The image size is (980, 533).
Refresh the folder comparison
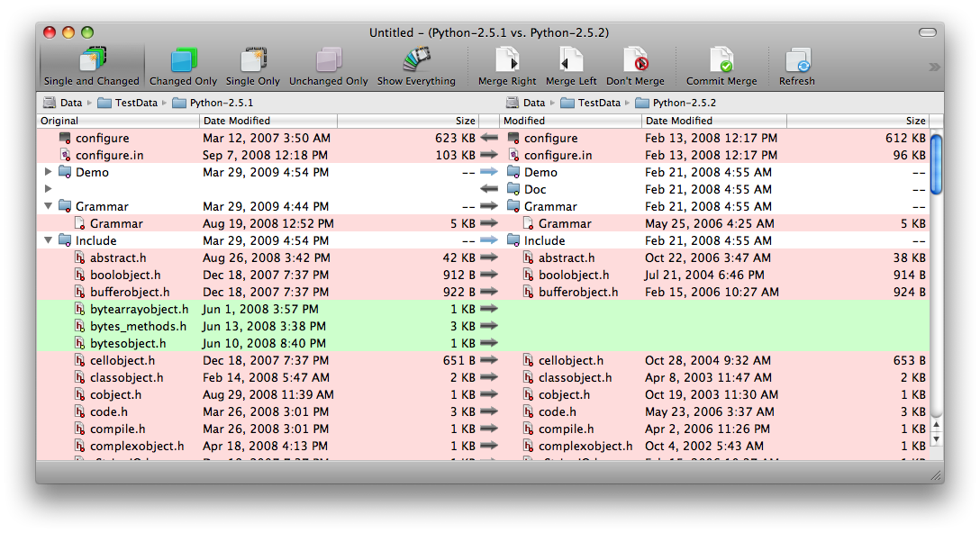tap(797, 67)
